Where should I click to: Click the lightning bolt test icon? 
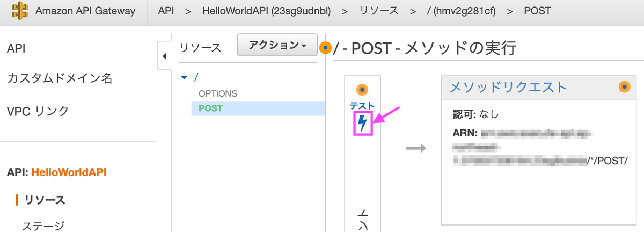coord(363,124)
